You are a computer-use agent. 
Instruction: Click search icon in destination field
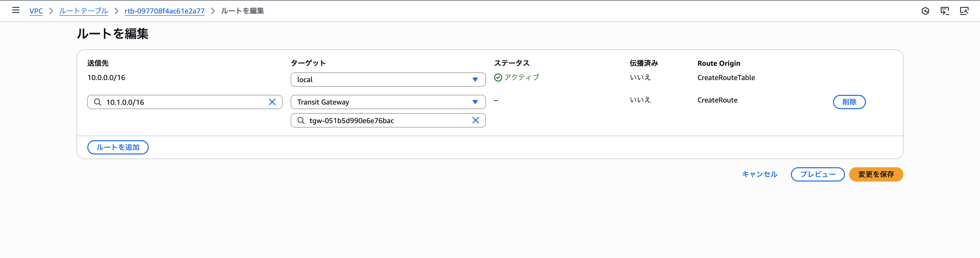click(98, 102)
